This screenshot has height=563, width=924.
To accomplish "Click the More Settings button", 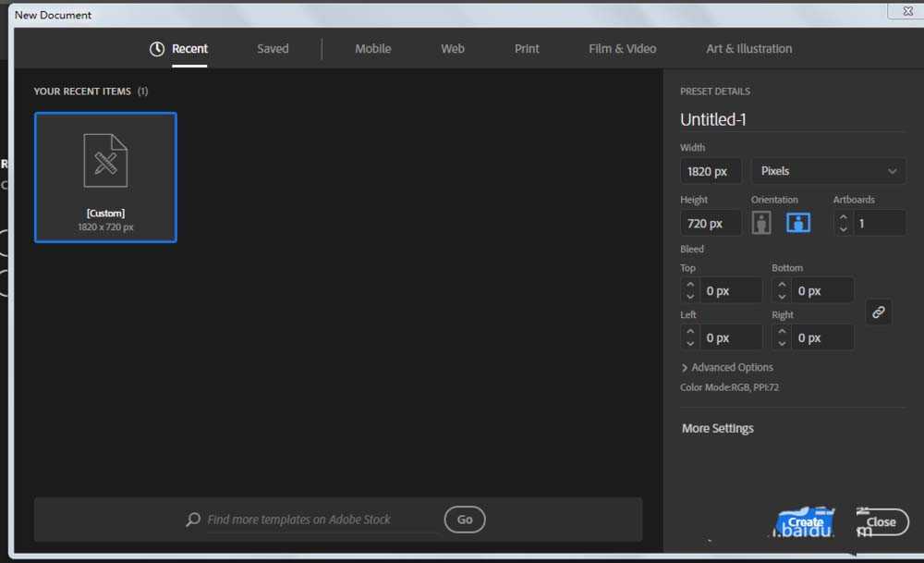I will click(x=718, y=428).
